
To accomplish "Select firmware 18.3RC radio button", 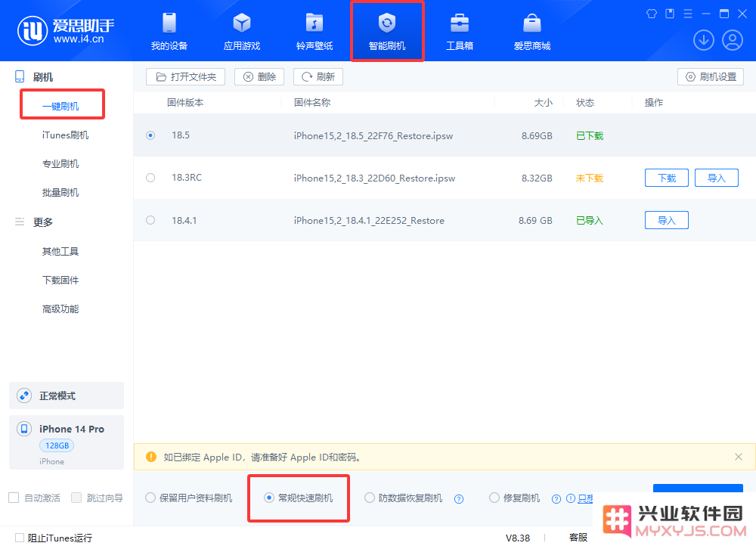I will pos(150,178).
